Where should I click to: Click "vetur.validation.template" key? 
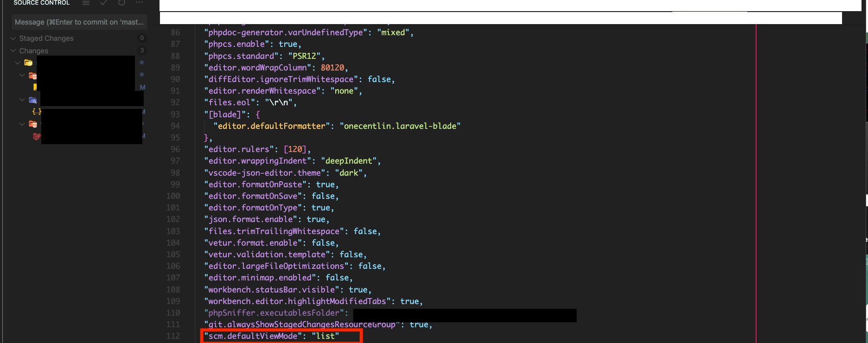[267, 254]
